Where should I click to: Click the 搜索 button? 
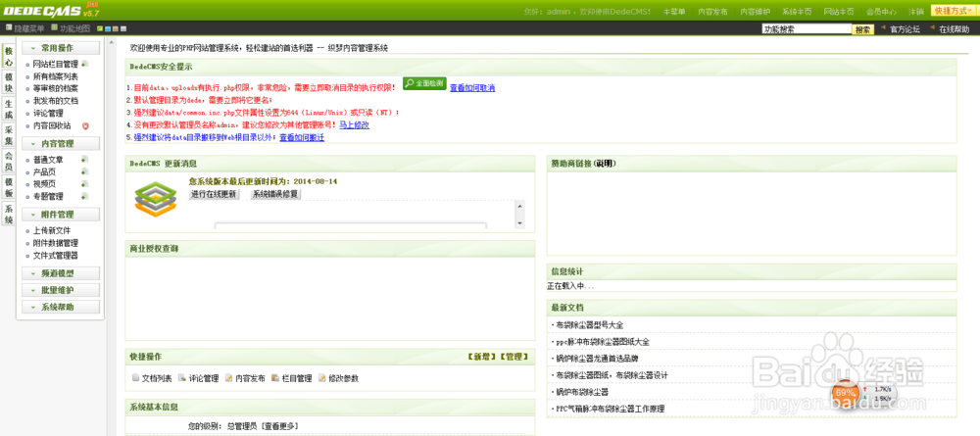click(863, 29)
